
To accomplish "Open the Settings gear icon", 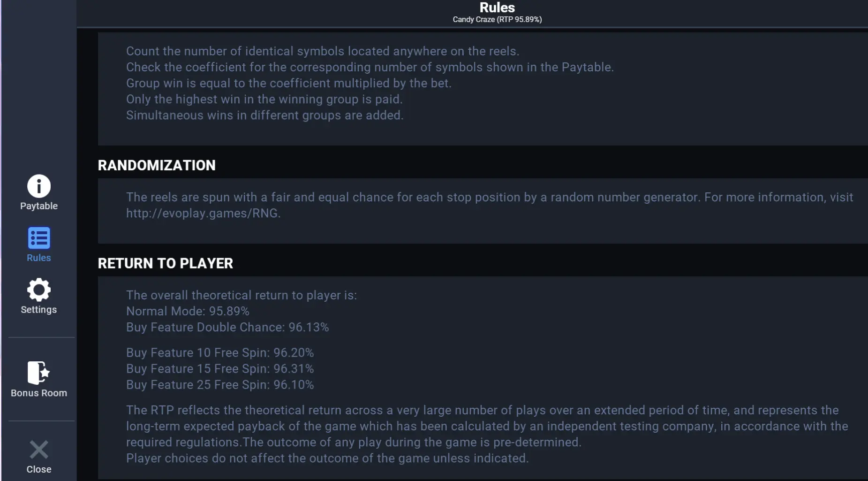I will (39, 290).
